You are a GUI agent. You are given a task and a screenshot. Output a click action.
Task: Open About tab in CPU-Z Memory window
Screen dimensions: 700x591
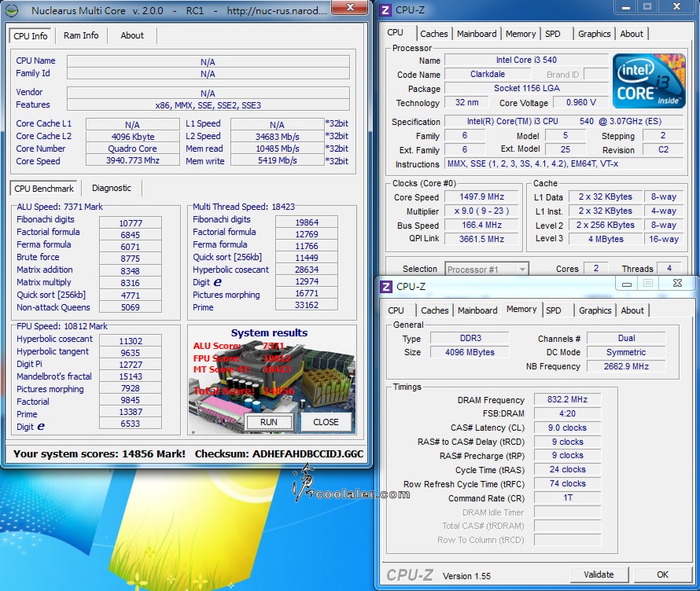[x=632, y=310]
